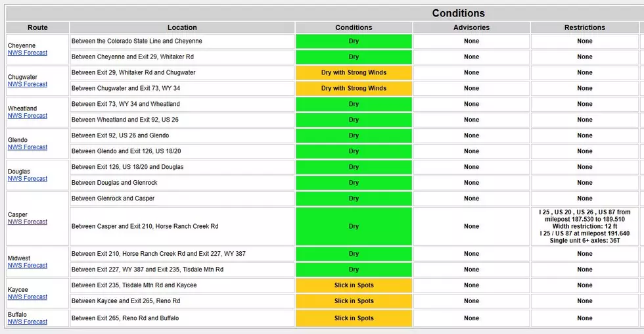Click the Casper route name

(18, 214)
